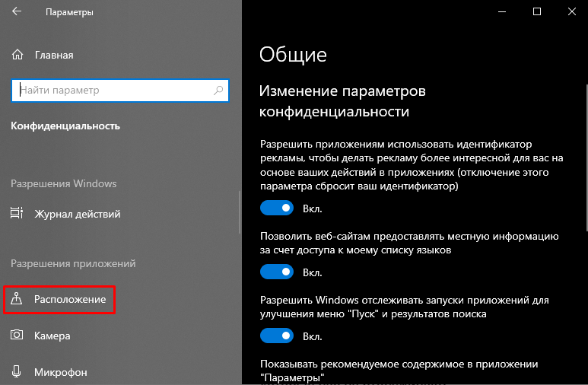Select the Журнал действий icon

coord(17,213)
